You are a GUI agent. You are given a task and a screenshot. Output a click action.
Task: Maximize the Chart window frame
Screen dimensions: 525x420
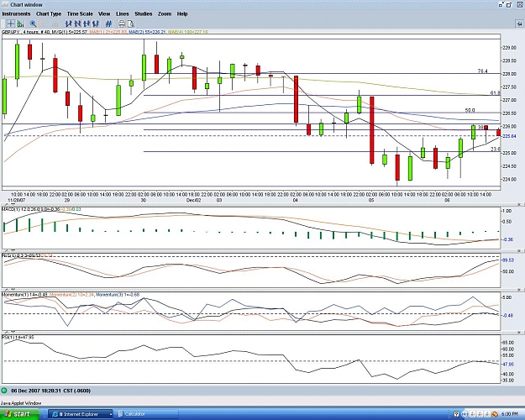point(509,5)
